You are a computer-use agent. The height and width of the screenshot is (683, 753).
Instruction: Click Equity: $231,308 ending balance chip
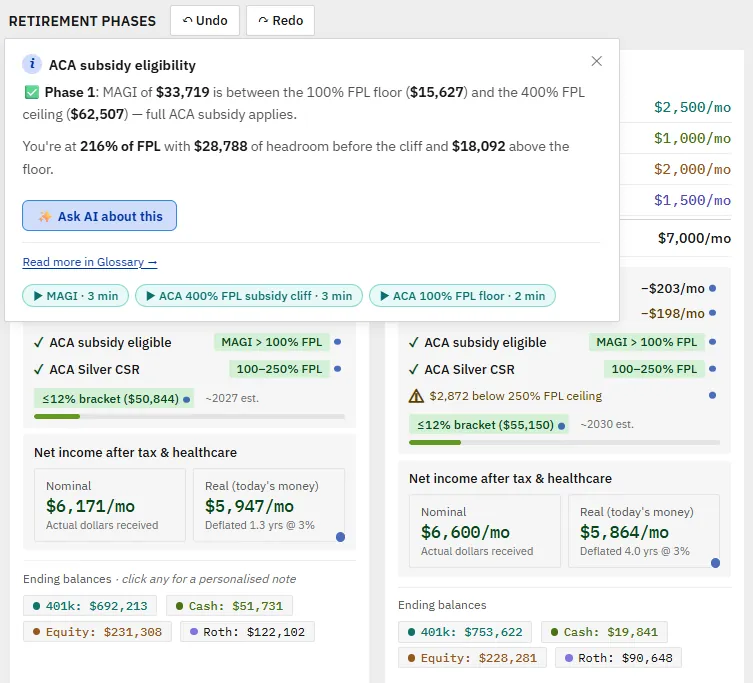click(x=97, y=632)
